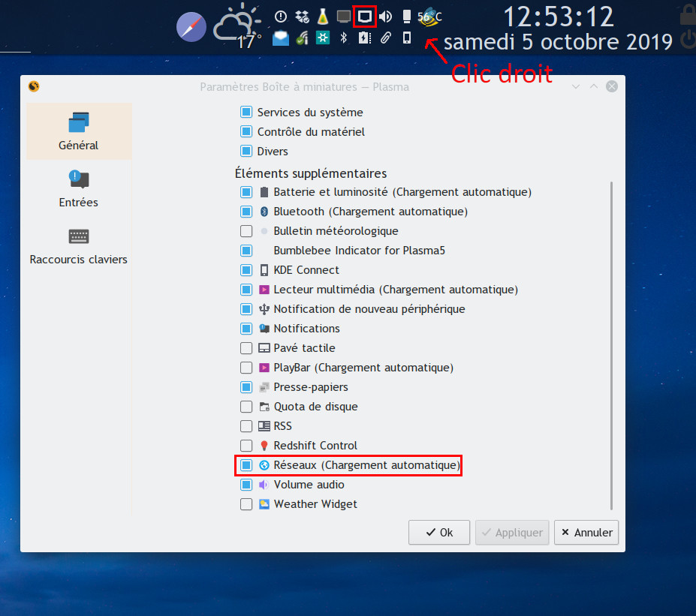Enable the RSS checkbox
Viewport: 696px width, 616px height.
(x=246, y=425)
